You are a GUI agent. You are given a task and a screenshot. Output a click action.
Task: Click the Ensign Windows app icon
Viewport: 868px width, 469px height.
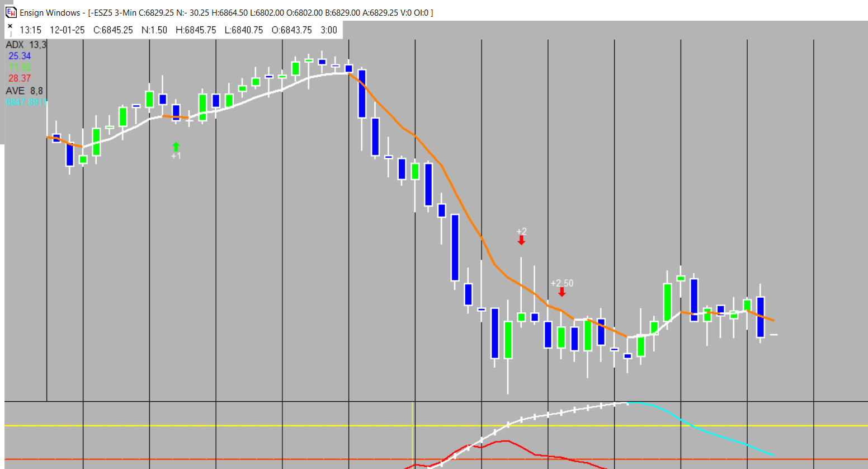tap(11, 12)
